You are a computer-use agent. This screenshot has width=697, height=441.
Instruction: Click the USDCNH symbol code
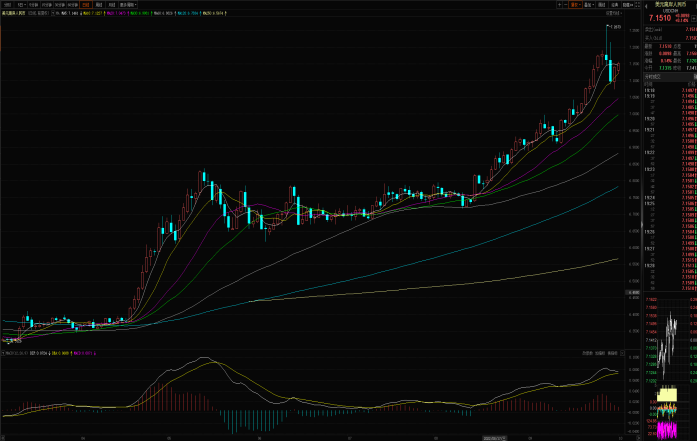click(670, 11)
